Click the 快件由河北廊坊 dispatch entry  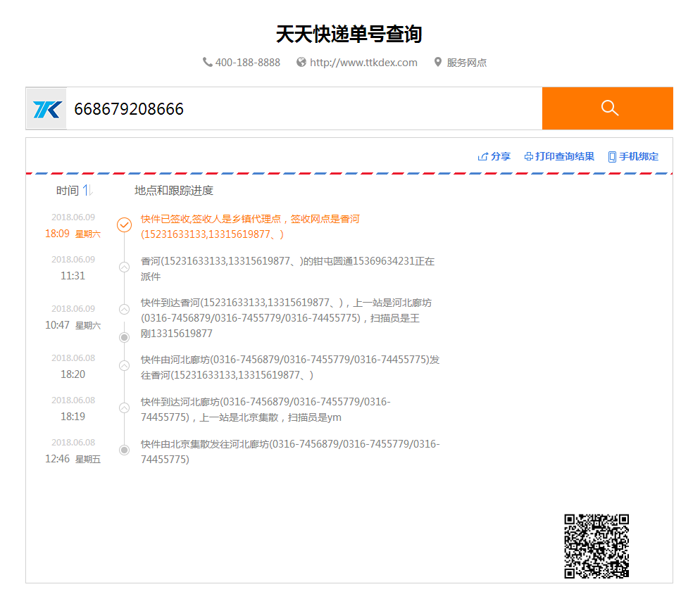click(x=290, y=367)
